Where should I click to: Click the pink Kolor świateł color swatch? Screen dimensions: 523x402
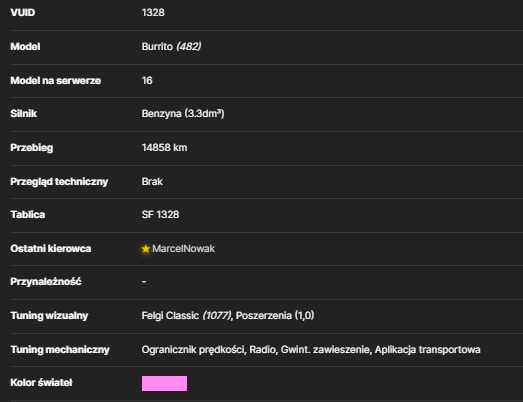pos(164,383)
